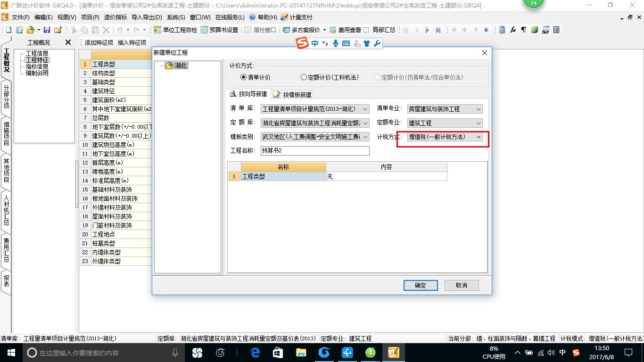Screen dimensions: 644x362
Task: Open Microsoft Edge from taskbar
Action: [256, 352]
